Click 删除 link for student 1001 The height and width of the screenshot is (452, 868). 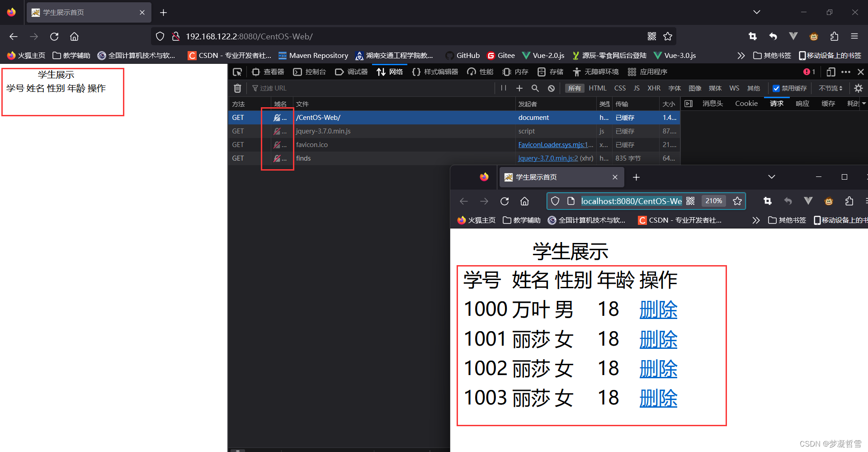[x=658, y=339]
